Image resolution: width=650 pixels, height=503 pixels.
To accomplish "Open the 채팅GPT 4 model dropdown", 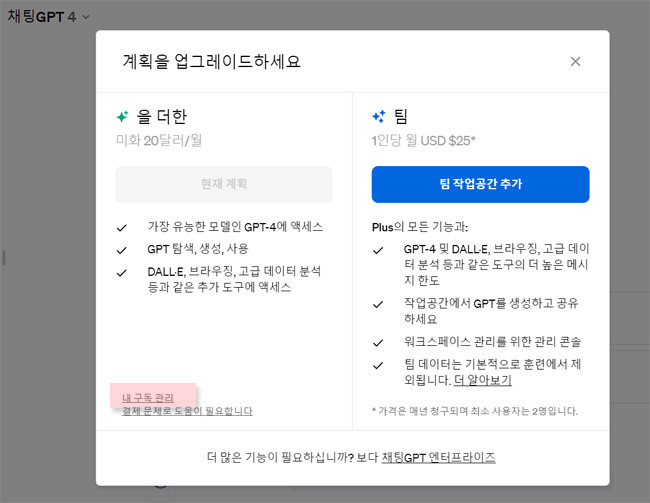I will [x=49, y=17].
